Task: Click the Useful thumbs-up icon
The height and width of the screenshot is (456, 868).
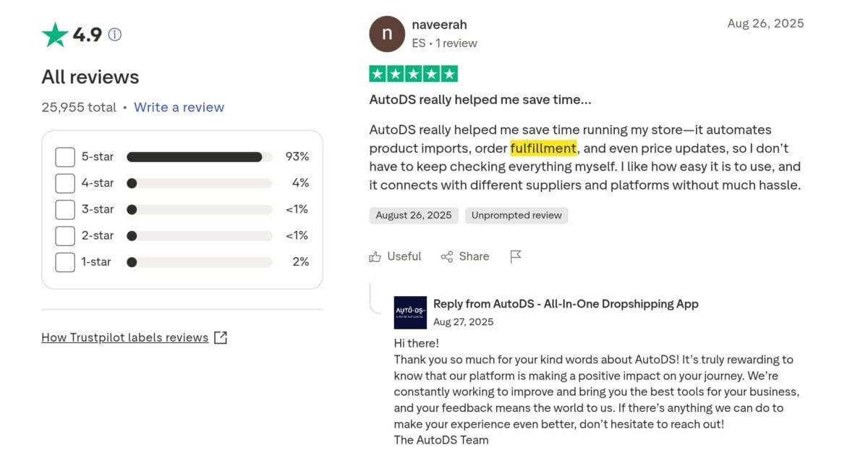Action: click(375, 256)
